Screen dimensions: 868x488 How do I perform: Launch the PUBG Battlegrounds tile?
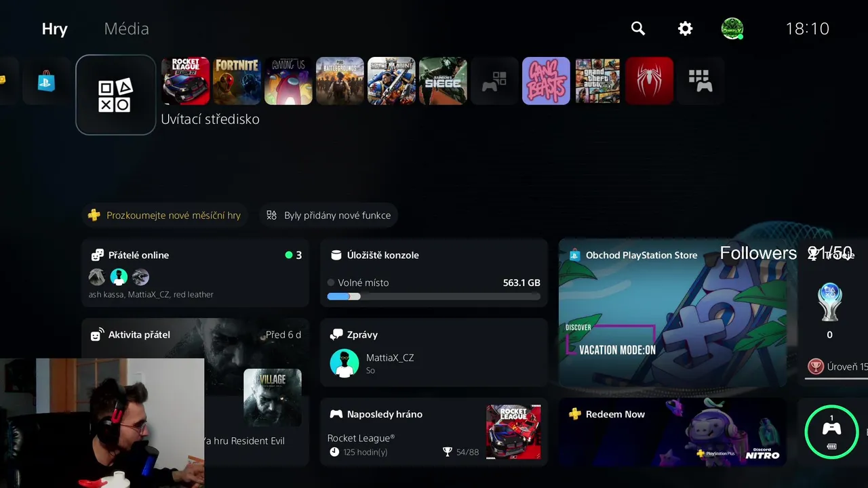[x=340, y=81]
